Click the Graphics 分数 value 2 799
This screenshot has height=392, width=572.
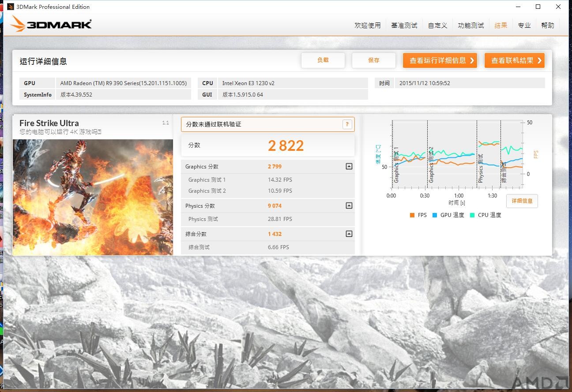coord(275,167)
